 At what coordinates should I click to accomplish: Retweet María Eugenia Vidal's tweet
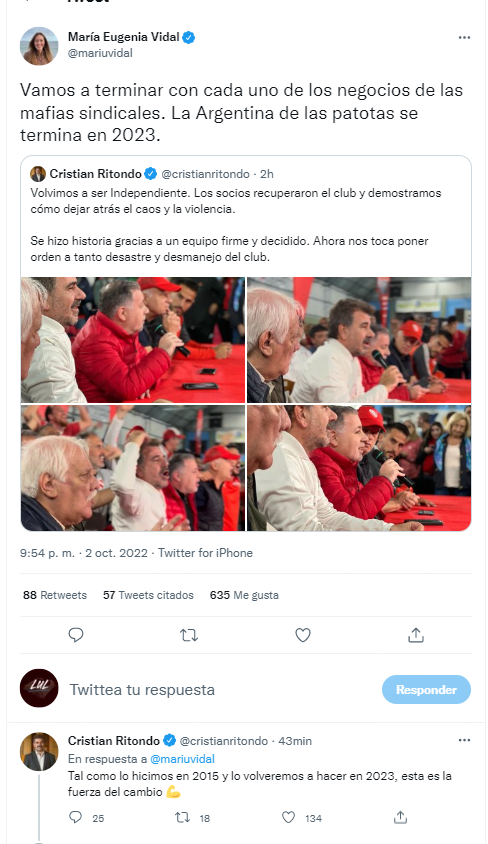pyautogui.click(x=189, y=636)
